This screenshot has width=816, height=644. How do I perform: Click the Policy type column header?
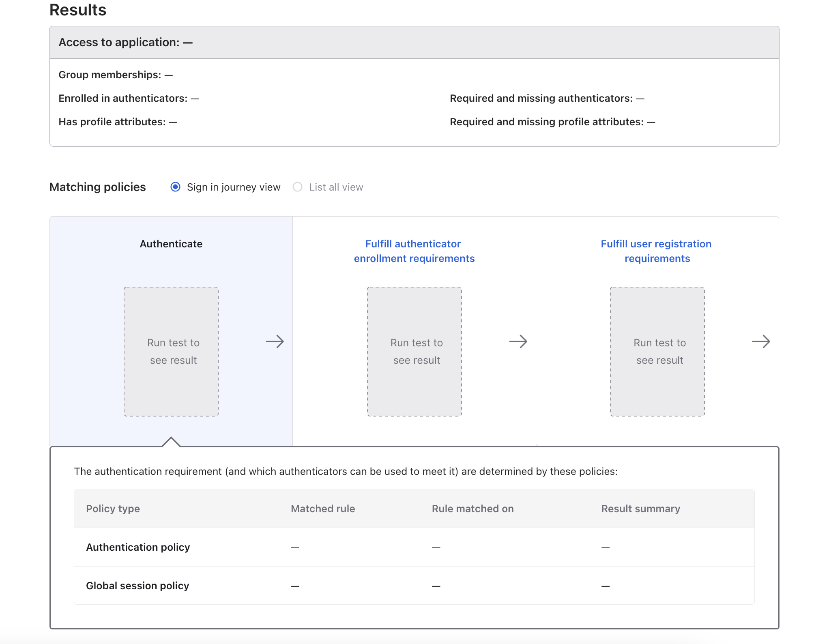[113, 509]
